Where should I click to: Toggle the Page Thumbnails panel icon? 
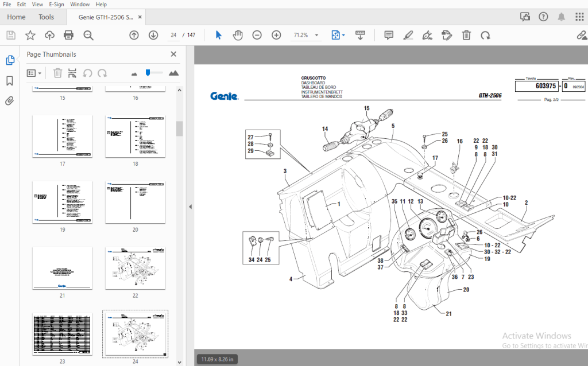coord(10,60)
